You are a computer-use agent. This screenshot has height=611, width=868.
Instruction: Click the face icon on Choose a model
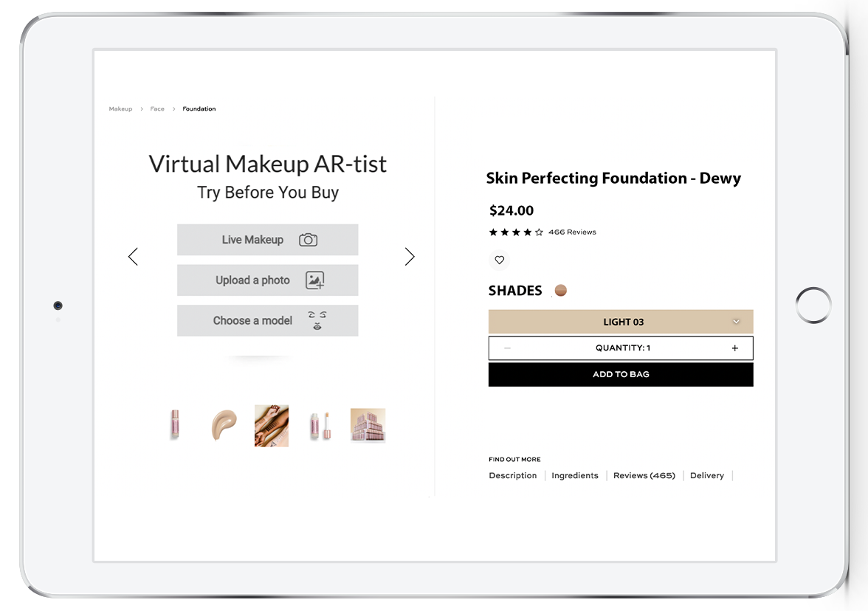[317, 320]
